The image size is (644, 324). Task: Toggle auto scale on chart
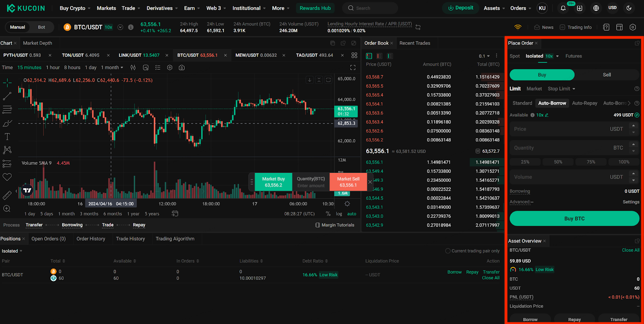pyautogui.click(x=352, y=214)
